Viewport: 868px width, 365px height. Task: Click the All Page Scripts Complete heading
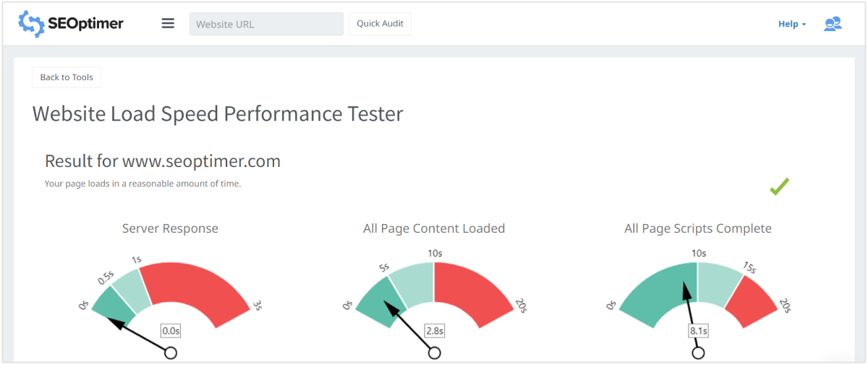click(698, 228)
